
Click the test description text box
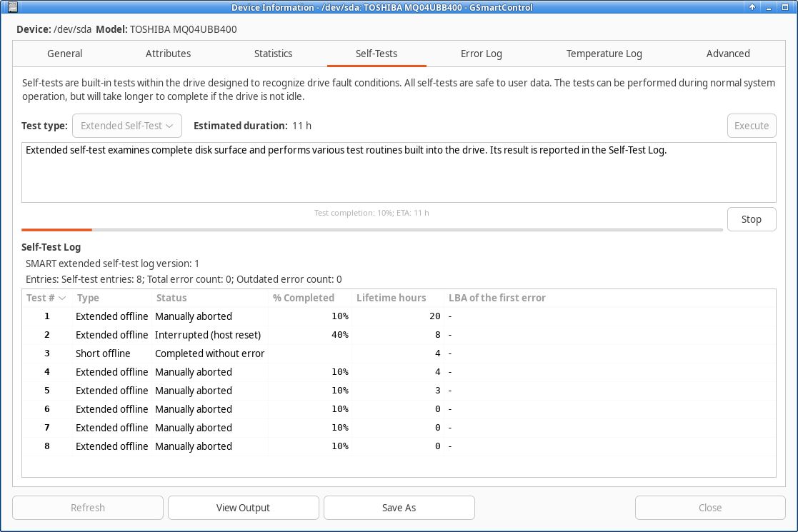tap(399, 172)
